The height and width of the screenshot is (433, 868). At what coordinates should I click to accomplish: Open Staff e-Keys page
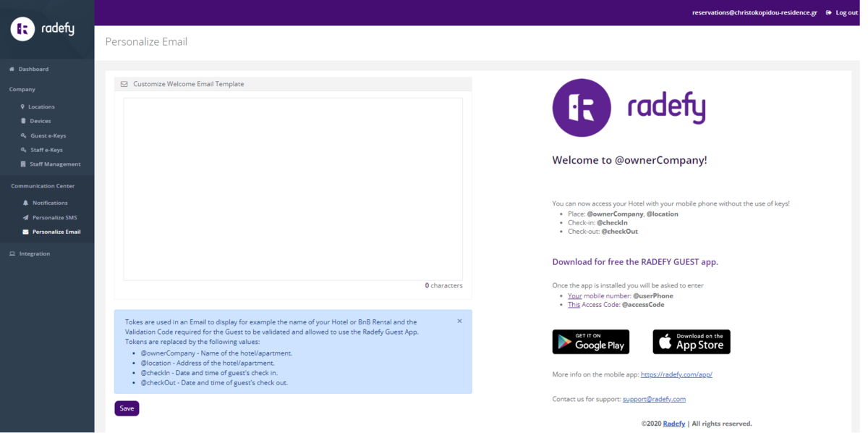point(47,150)
